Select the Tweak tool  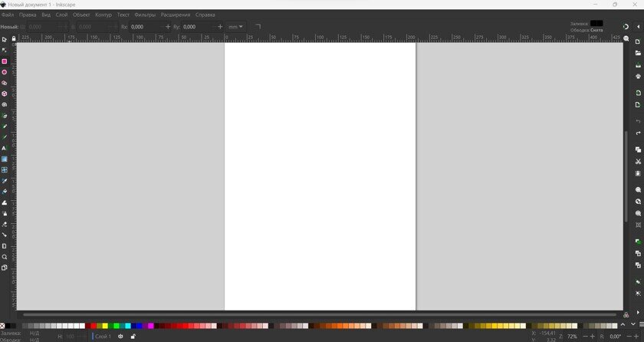click(x=4, y=202)
